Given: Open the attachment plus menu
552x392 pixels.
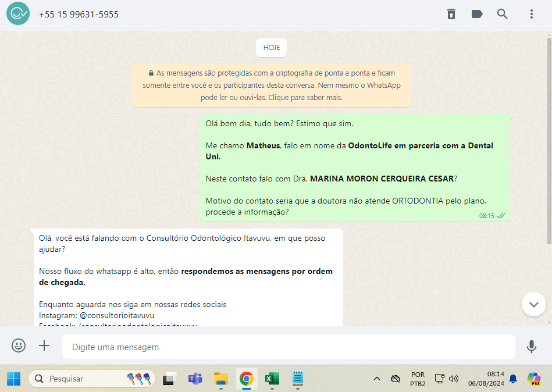Looking at the screenshot, I should 44,345.
